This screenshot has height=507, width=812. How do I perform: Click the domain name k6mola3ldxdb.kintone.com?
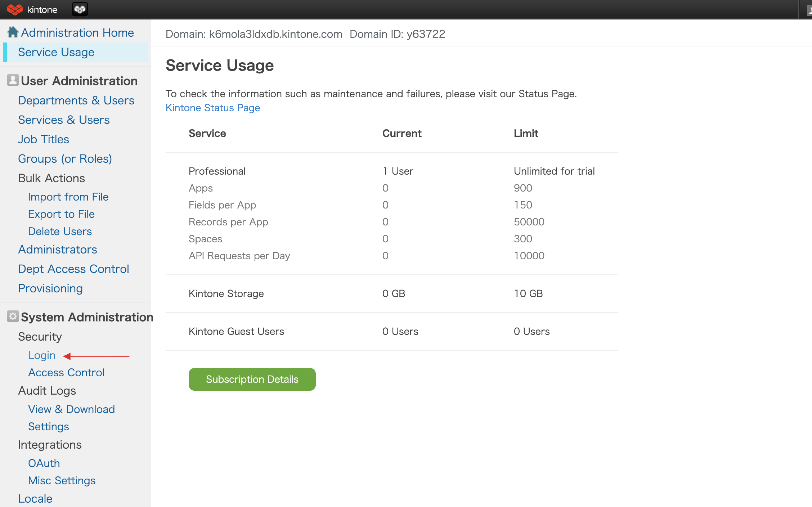click(x=276, y=34)
